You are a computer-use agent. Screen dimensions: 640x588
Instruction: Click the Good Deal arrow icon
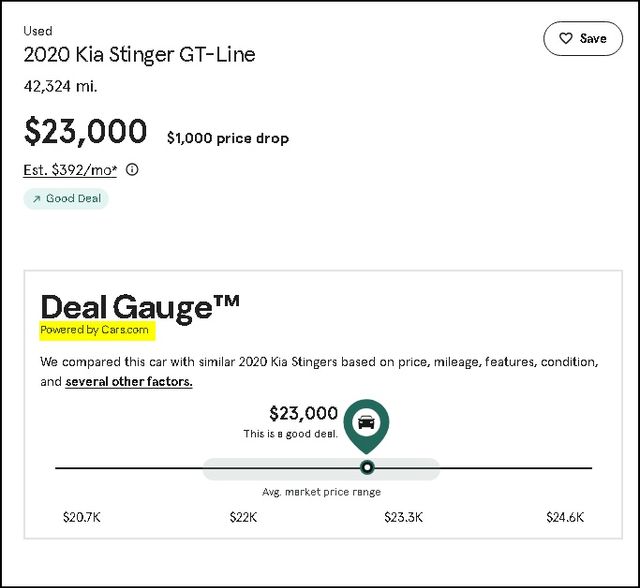[x=36, y=199]
